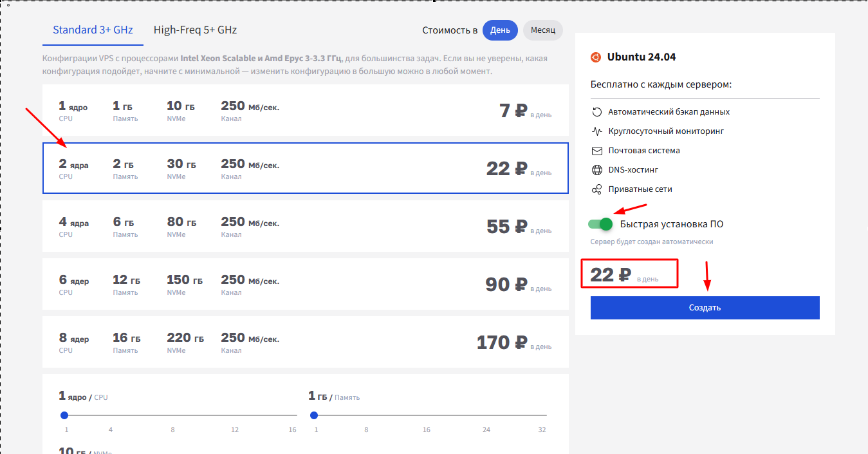
Task: Click the Бесплатно с каждым сервером heading
Action: 661,85
